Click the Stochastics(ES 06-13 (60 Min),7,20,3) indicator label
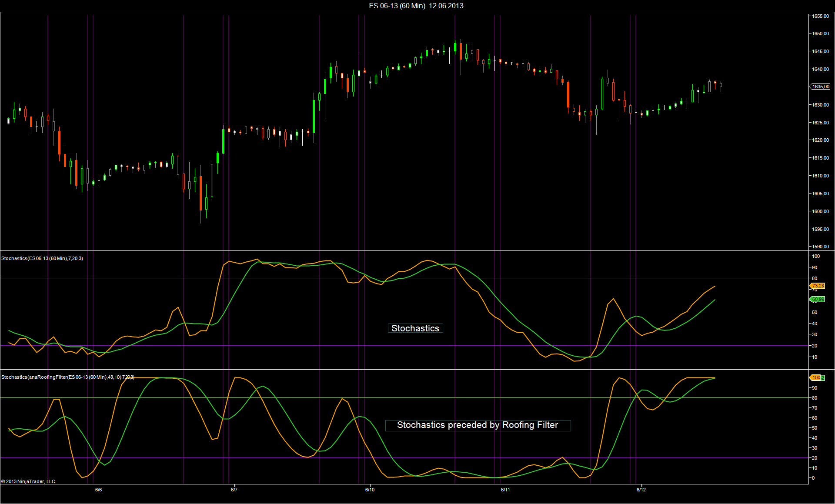Viewport: 835px width, 504px height. point(42,258)
